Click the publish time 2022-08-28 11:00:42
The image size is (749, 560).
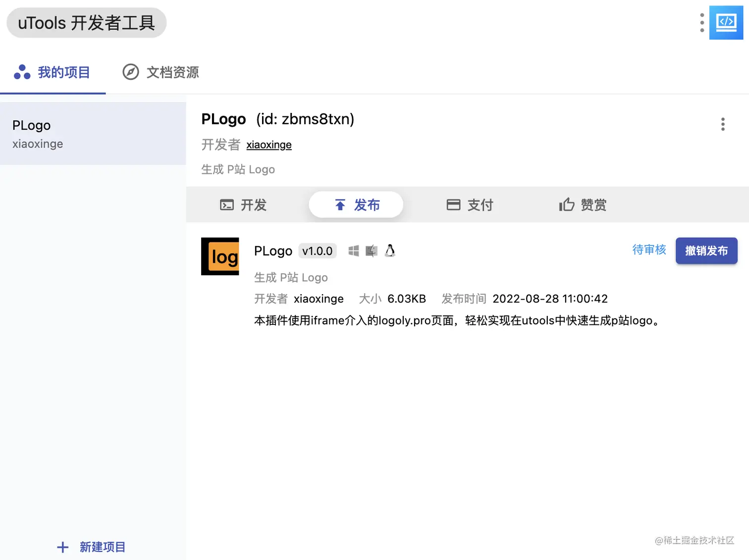coord(550,299)
